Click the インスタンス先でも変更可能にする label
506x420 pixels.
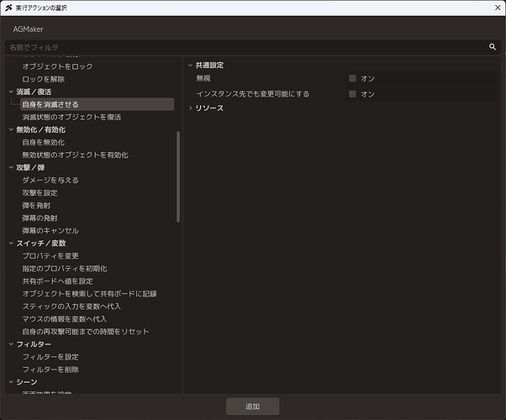(253, 94)
